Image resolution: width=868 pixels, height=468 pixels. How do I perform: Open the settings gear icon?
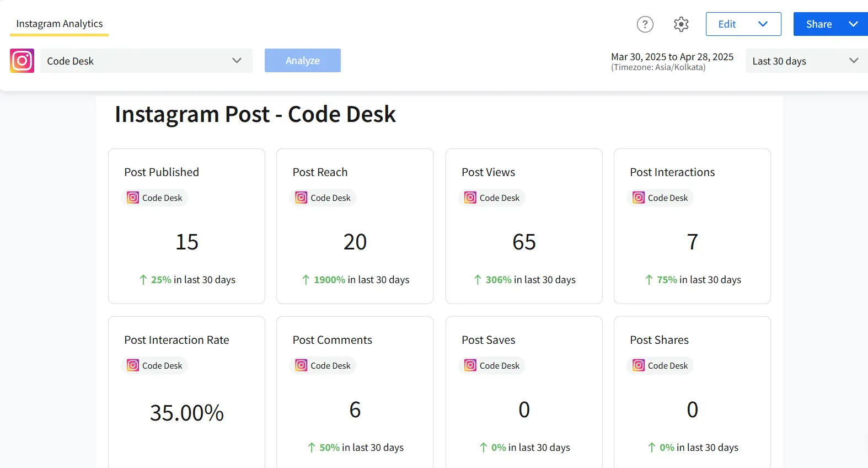point(681,24)
